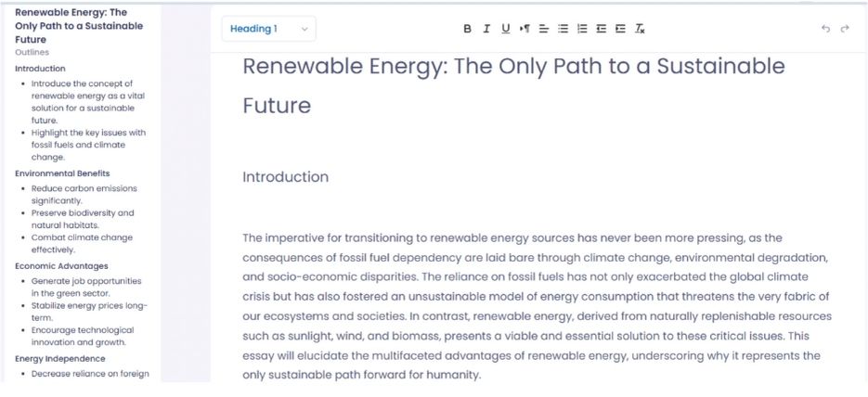Redo the last undone edit
The width and height of the screenshot is (868, 397).
point(845,29)
